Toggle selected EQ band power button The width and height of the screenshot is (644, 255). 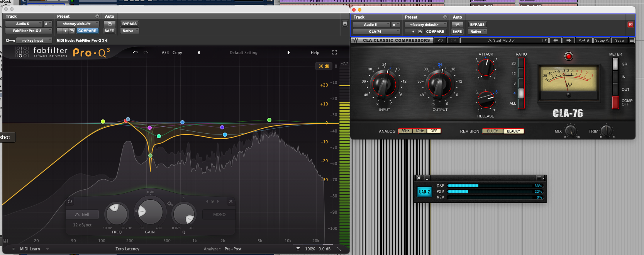click(x=70, y=201)
